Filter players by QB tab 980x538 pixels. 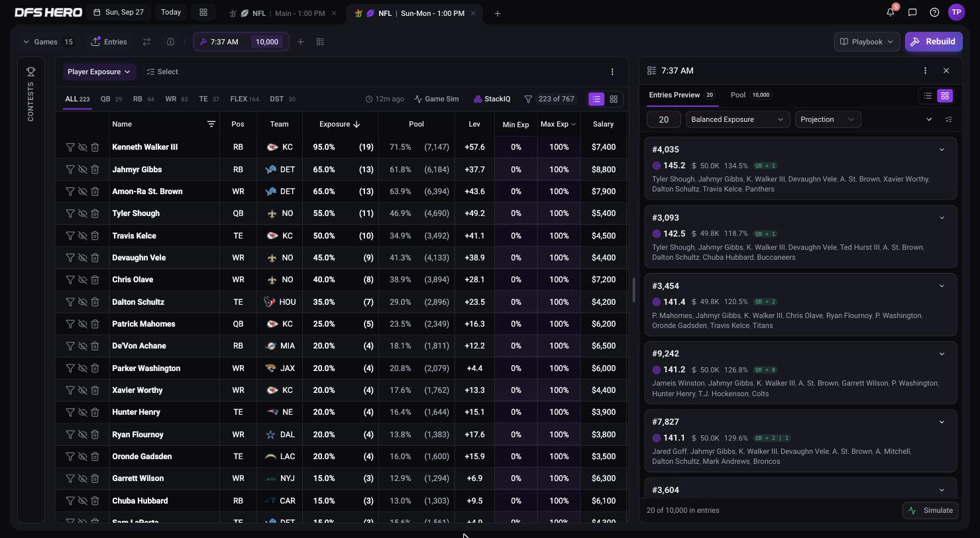[x=111, y=99]
